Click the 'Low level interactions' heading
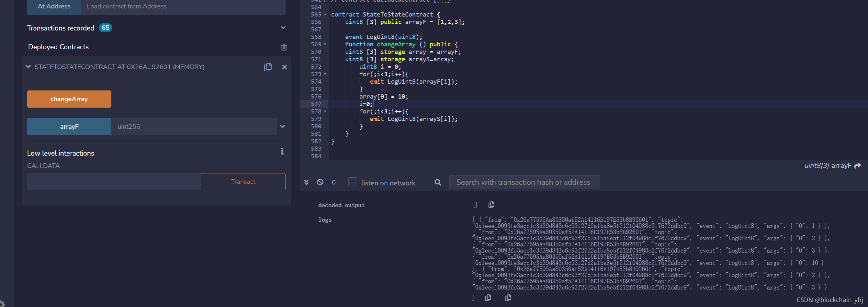 (x=61, y=153)
